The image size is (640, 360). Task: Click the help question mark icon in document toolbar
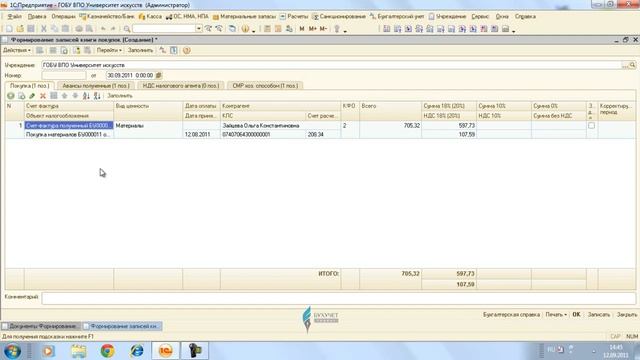coord(187,50)
